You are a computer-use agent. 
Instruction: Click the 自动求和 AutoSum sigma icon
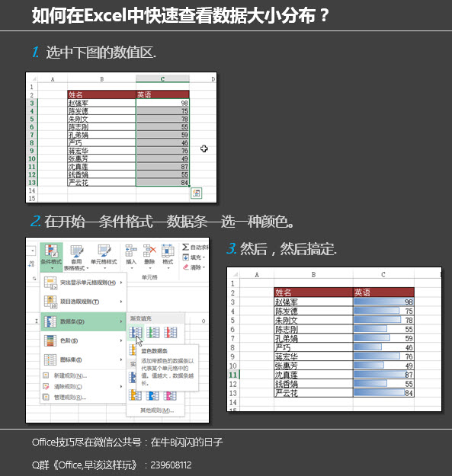185,247
